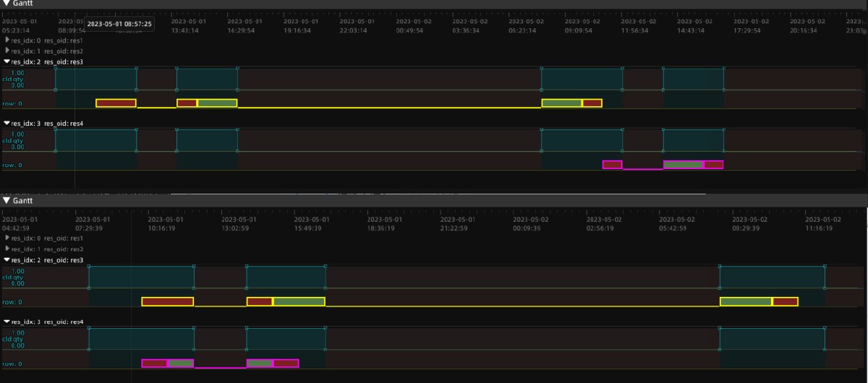Image resolution: width=868 pixels, height=383 pixels.
Task: Expand res_idx: 0 res1 in upper Gantt
Action: click(x=8, y=40)
